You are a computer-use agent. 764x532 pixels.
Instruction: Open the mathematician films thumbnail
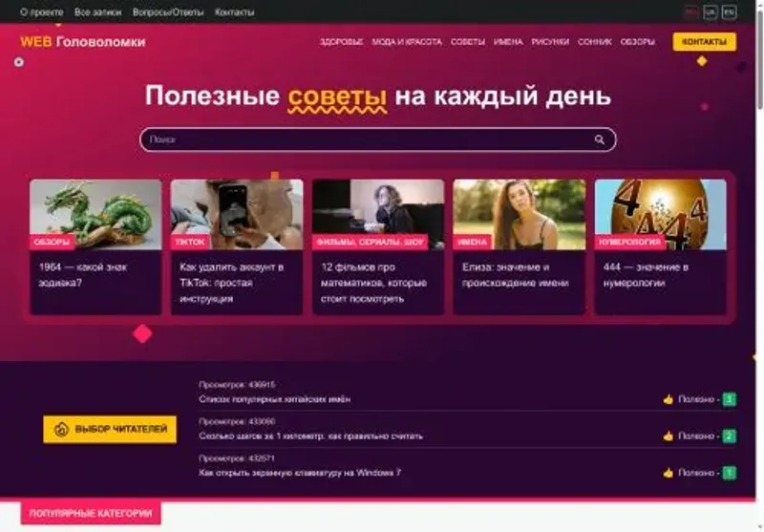coord(378,214)
